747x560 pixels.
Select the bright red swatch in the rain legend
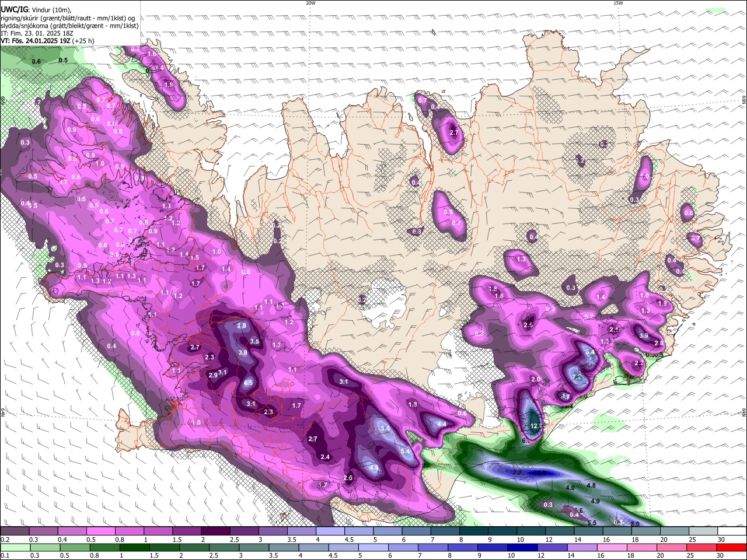pos(731,547)
